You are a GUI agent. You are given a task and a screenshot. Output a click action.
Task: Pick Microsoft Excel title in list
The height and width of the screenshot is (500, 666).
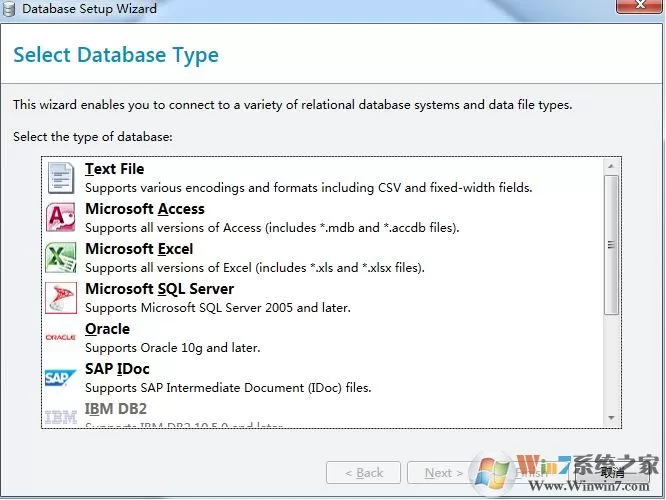point(139,249)
